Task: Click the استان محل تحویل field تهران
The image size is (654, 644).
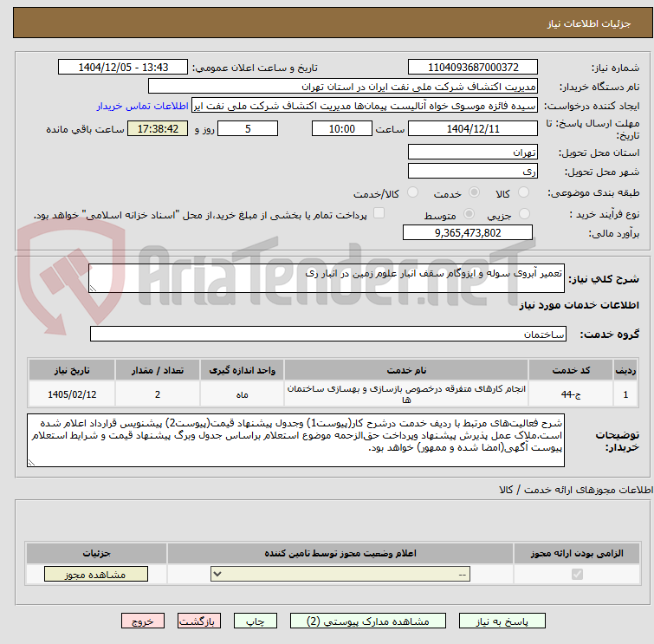Action: 473,152
